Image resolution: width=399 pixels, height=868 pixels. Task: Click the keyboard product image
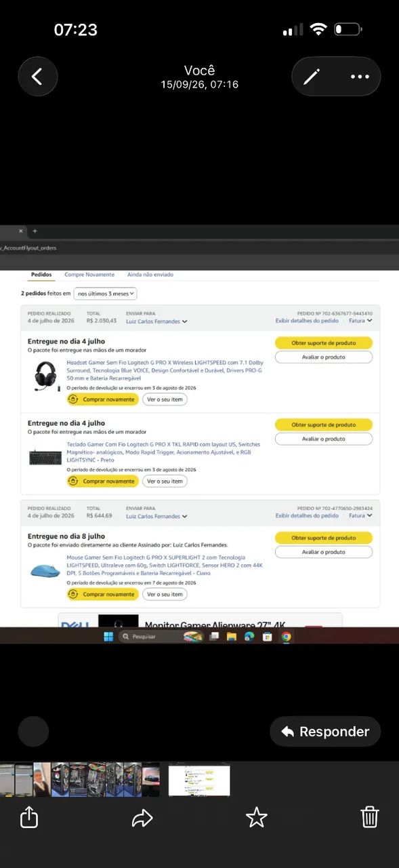point(45,457)
